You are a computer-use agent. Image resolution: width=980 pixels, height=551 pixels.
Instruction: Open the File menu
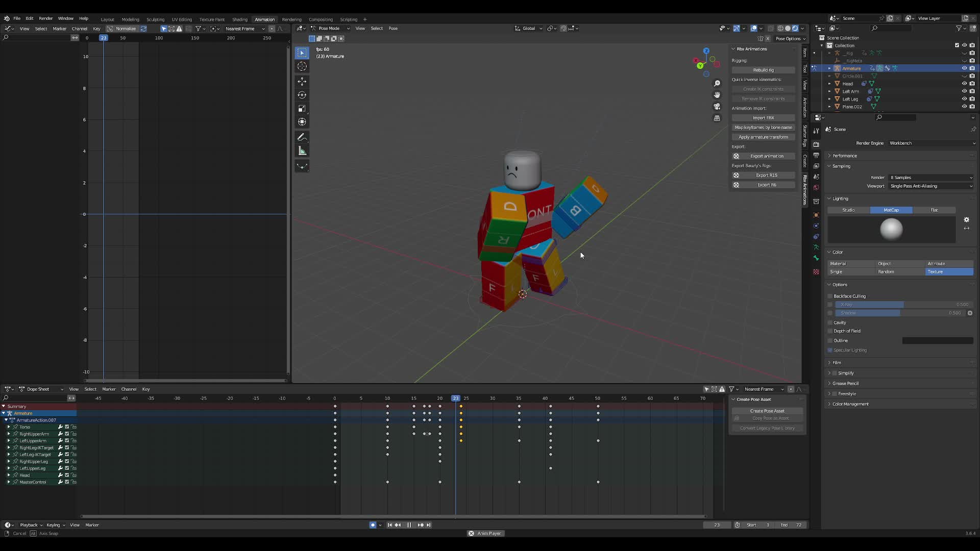pos(17,18)
